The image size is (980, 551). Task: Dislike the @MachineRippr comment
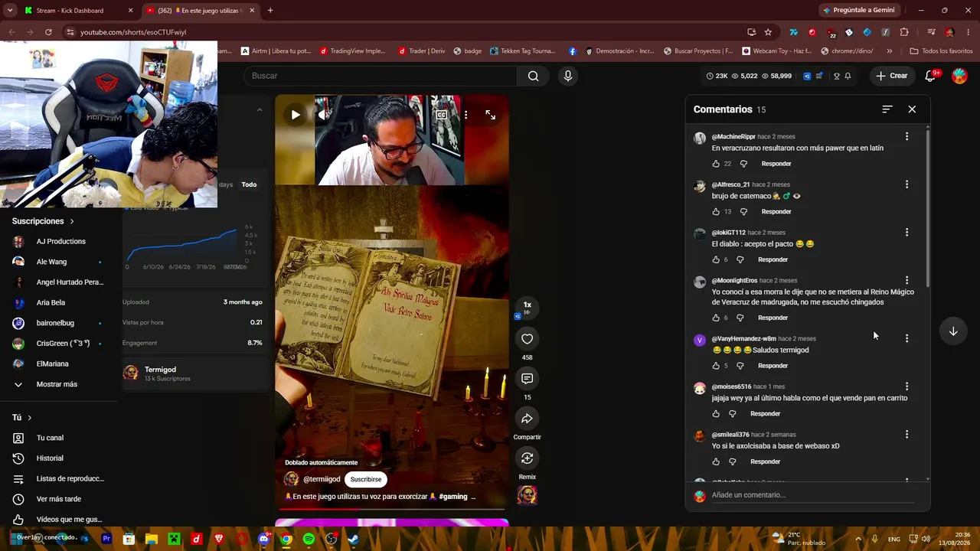[743, 164]
